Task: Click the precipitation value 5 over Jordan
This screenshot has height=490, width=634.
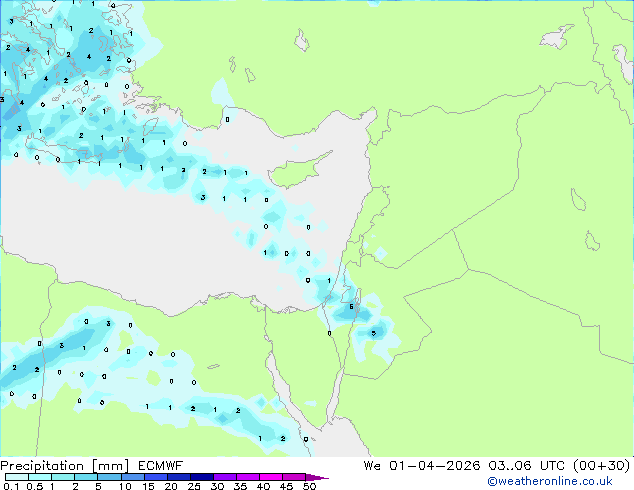Action: [x=374, y=333]
